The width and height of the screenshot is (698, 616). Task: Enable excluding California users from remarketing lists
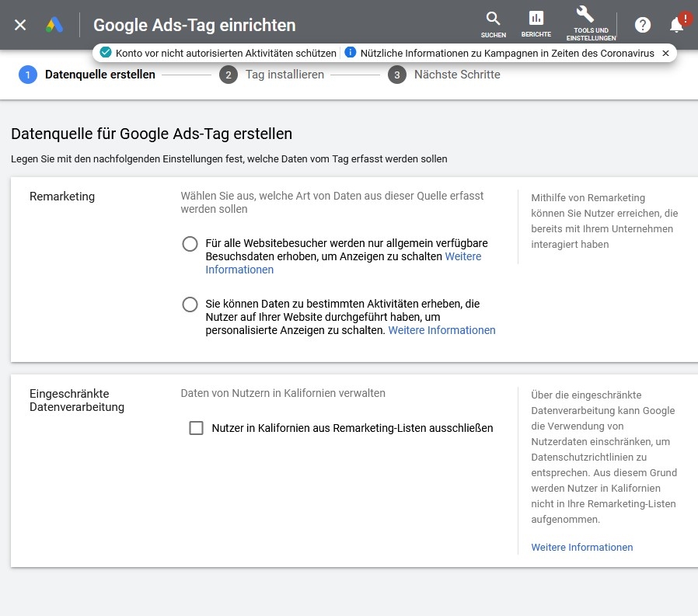pos(197,428)
